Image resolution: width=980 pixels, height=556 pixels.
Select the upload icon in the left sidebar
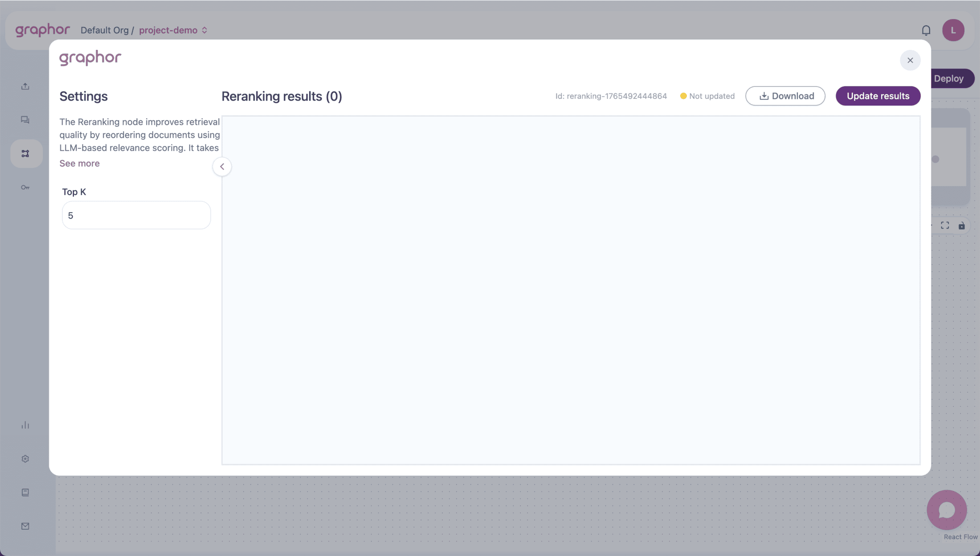tap(25, 86)
